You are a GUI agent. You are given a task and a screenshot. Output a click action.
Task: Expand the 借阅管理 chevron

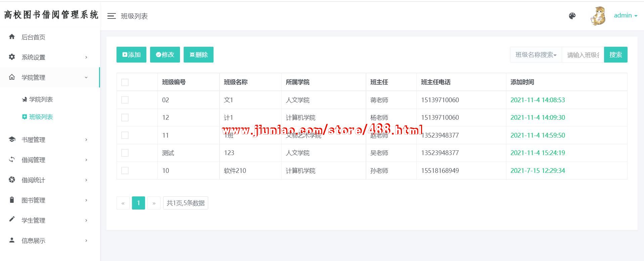click(86, 160)
